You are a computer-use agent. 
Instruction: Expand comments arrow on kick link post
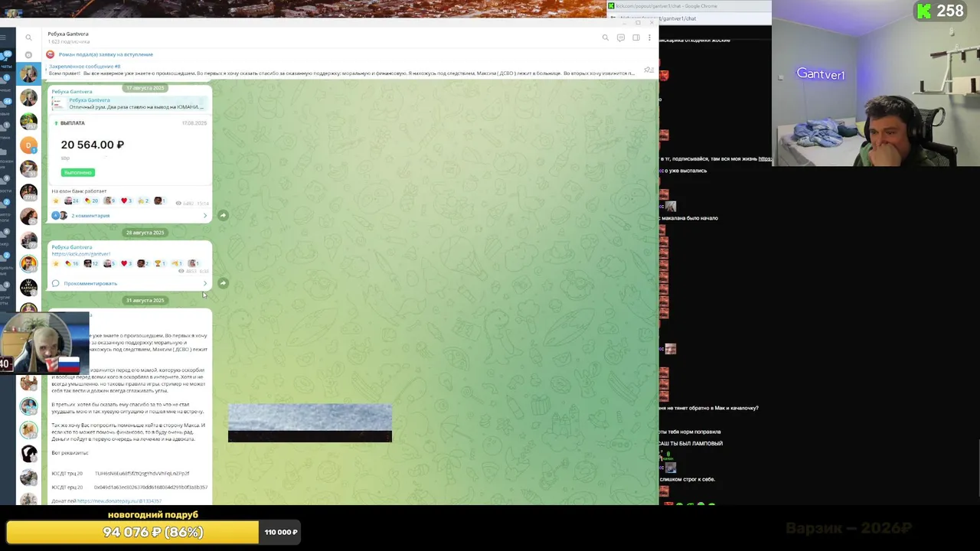pos(205,283)
